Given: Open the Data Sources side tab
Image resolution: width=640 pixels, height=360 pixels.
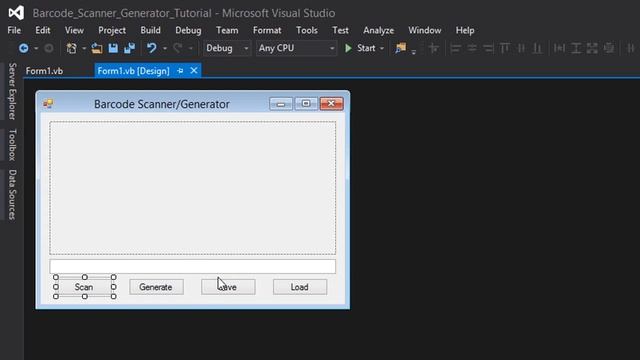Looking at the screenshot, I should coord(13,194).
